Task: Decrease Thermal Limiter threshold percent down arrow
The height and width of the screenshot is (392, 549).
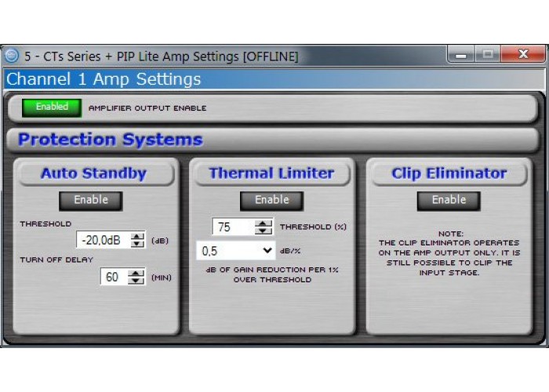Action: click(264, 230)
